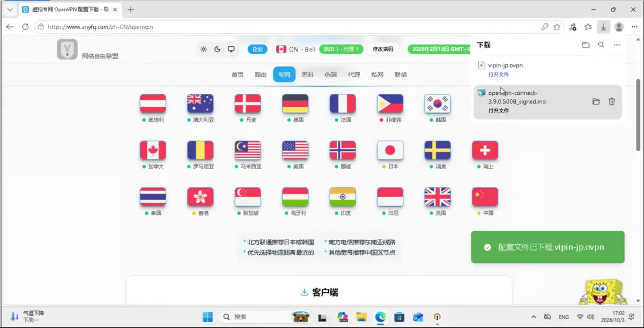The image size is (644, 328).
Task: Search downloads in the panel
Action: (601, 45)
